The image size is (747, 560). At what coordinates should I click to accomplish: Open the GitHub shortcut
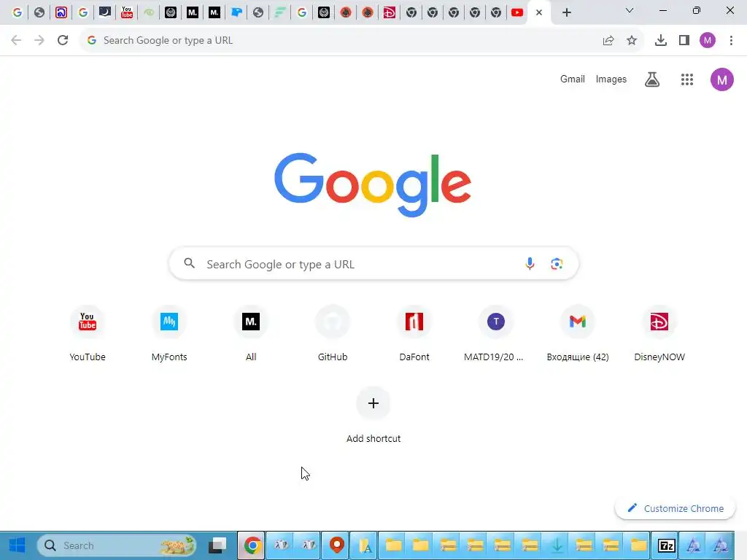[333, 334]
